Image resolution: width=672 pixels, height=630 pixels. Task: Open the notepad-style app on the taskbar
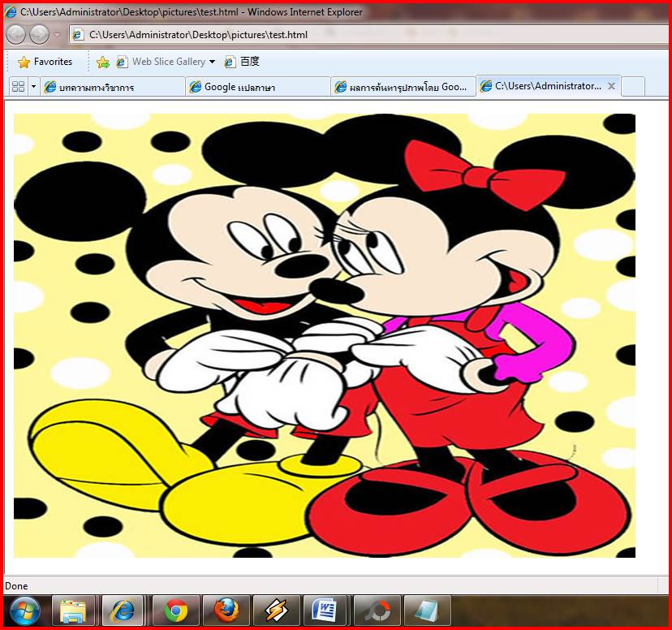click(x=427, y=611)
